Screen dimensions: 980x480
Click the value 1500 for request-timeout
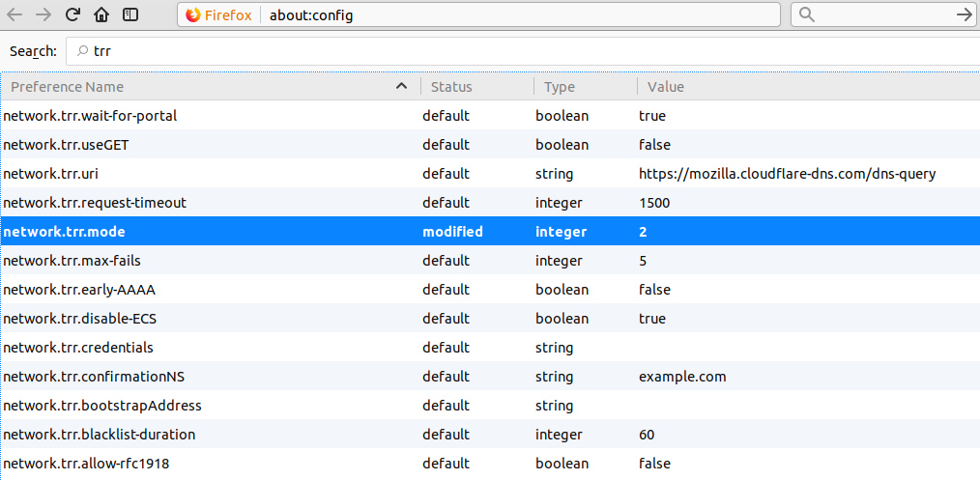pos(653,203)
